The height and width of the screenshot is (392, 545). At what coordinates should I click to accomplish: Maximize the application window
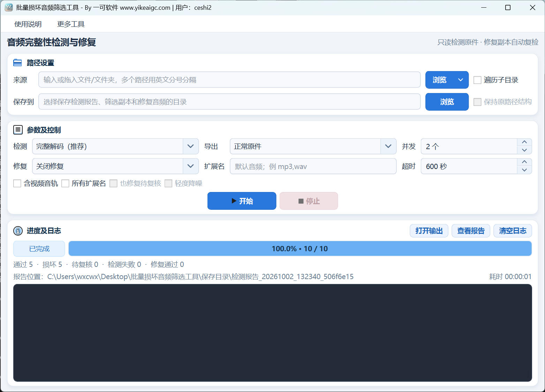[x=508, y=7]
